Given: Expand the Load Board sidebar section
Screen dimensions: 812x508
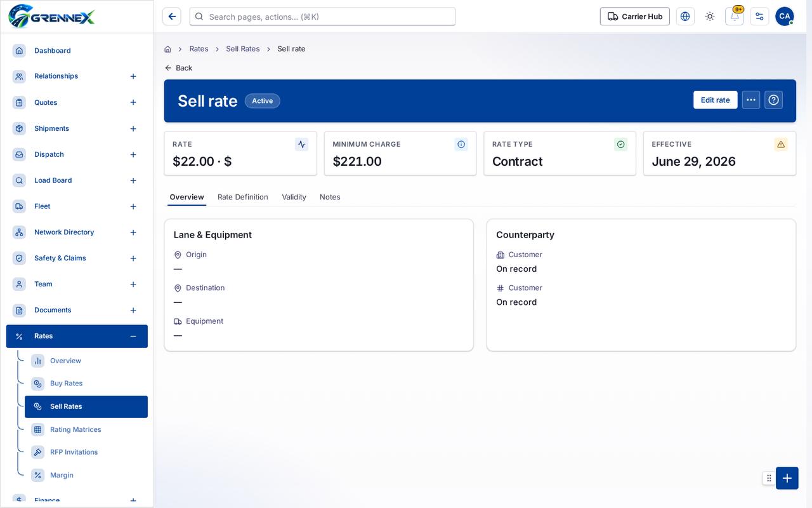Looking at the screenshot, I should (133, 181).
